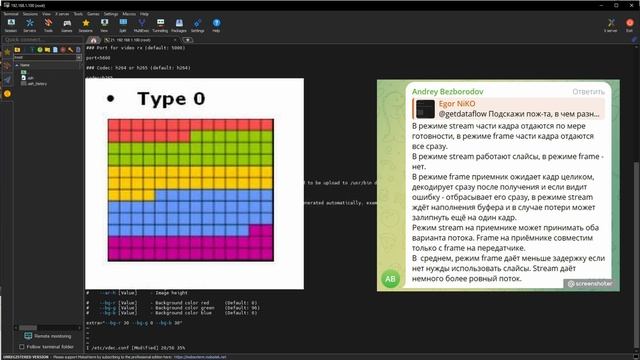This screenshot has width=640, height=360.
Task: Click the mobaxterm.mobatek.net link
Action: tap(200, 357)
